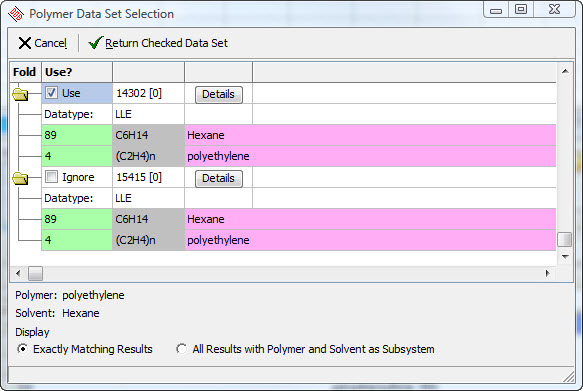Open Details for data set 14302
The height and width of the screenshot is (391, 583).
219,94
